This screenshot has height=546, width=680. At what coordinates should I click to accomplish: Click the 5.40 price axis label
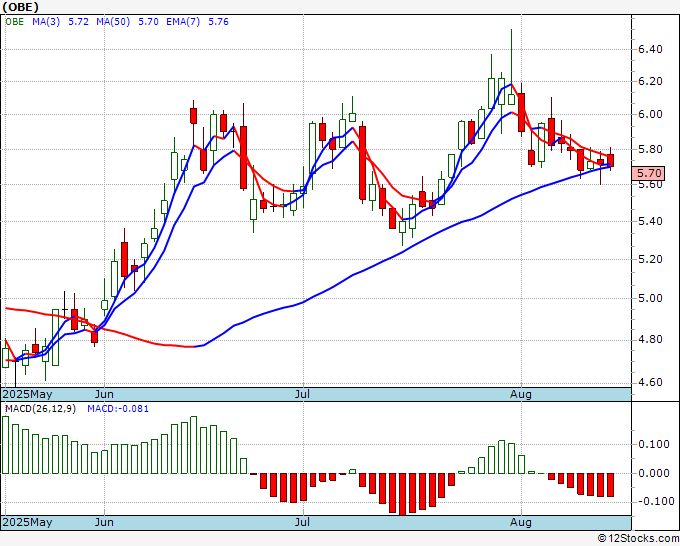click(x=650, y=221)
